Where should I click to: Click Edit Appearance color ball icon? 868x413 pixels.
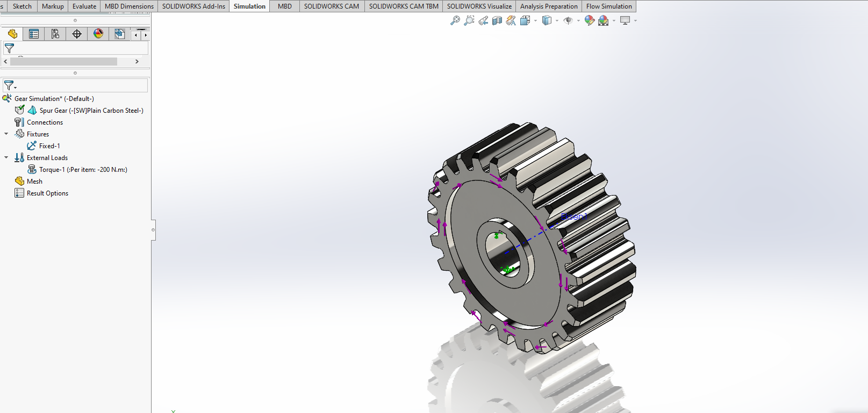[x=590, y=20]
